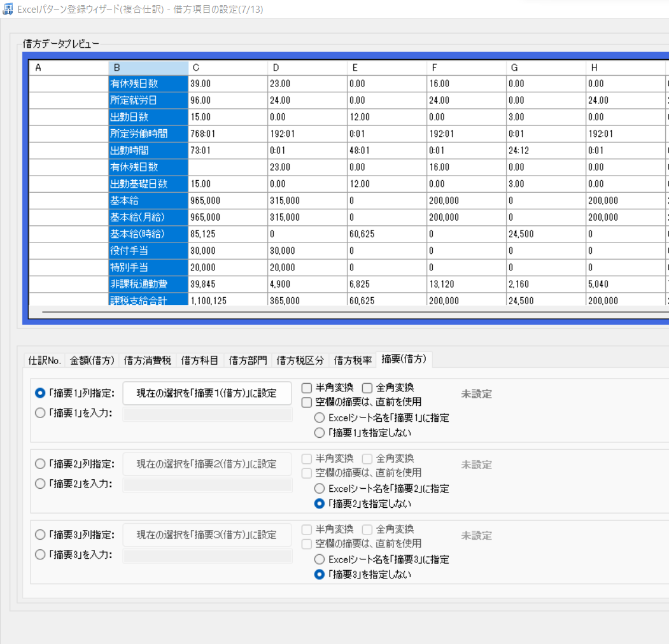Select column F header in preview
Screen dimensions: 669x644
[x=467, y=68]
